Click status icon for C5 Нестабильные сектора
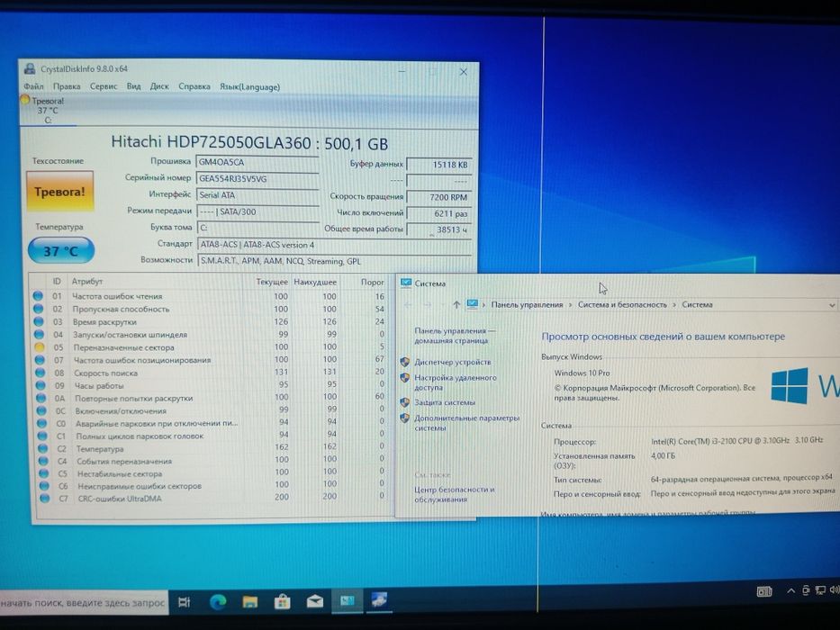This screenshot has height=630, width=840. coord(44,473)
